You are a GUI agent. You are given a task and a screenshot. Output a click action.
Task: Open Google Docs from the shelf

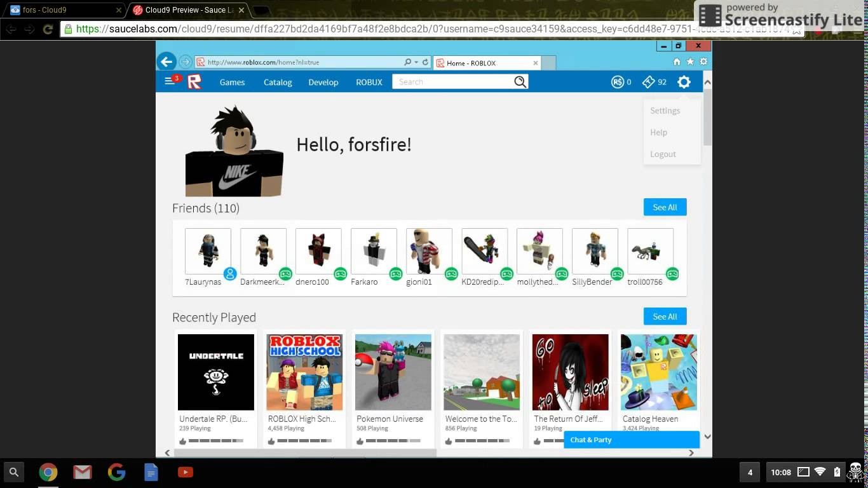[x=151, y=472]
